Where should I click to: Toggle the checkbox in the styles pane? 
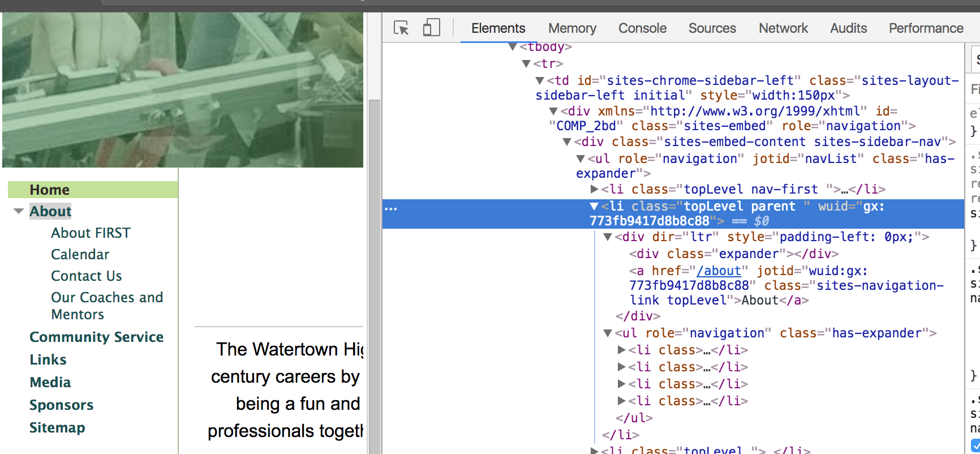pyautogui.click(x=975, y=446)
